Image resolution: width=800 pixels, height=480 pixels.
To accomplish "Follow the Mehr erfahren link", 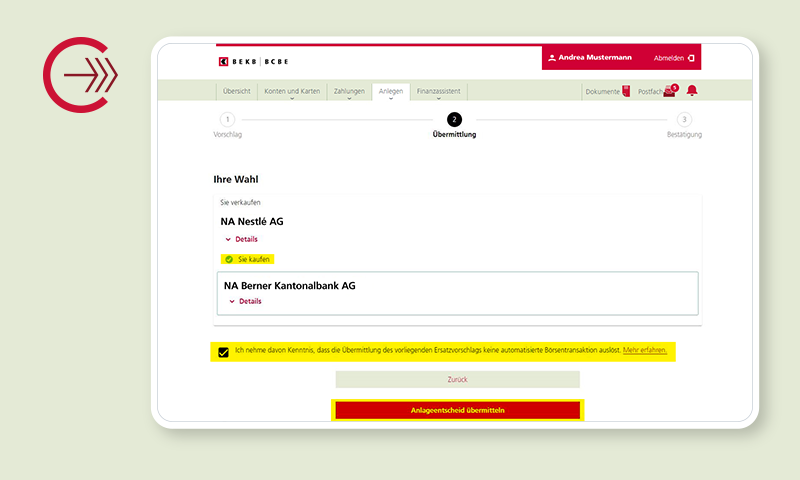I will [x=644, y=351].
